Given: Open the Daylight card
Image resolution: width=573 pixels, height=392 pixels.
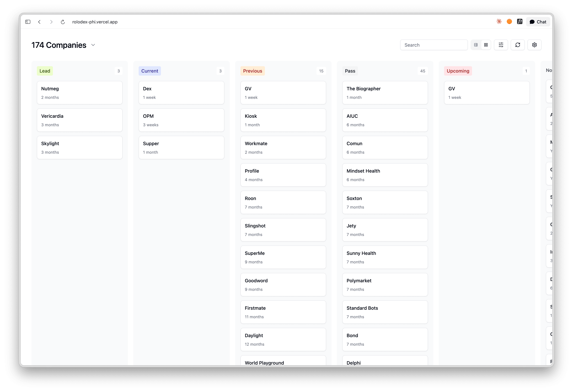Looking at the screenshot, I should click(283, 339).
